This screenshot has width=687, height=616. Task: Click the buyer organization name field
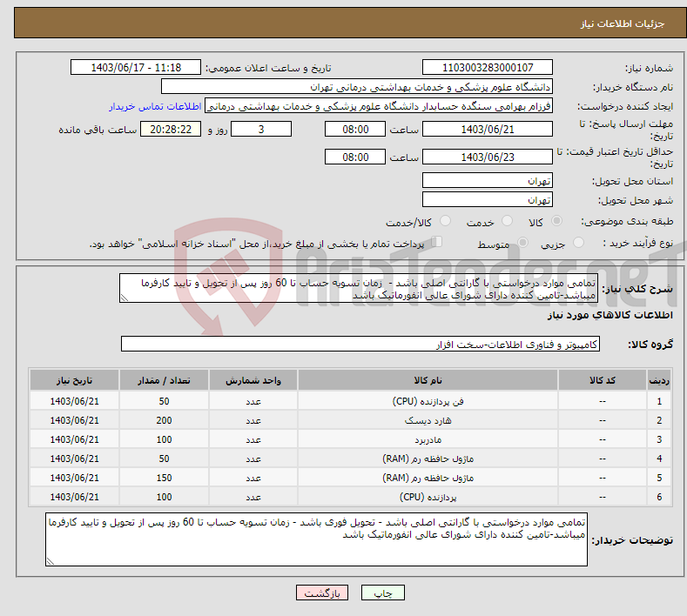(357, 87)
